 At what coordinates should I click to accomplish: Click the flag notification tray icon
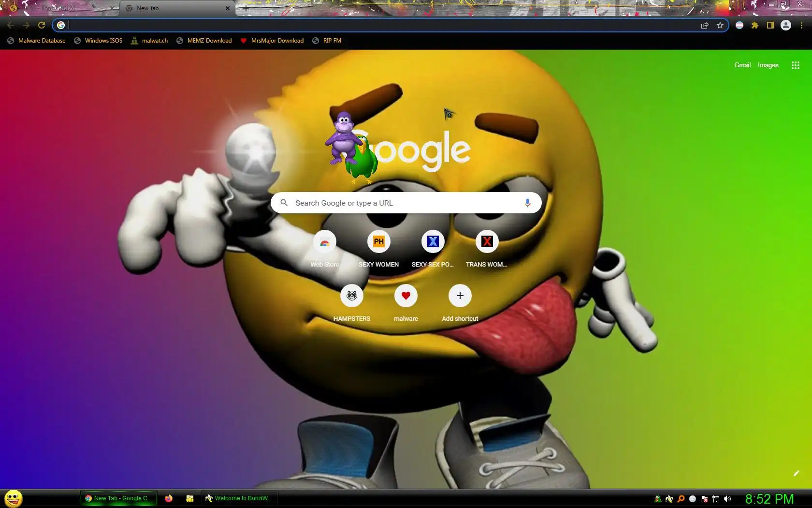coord(704,499)
